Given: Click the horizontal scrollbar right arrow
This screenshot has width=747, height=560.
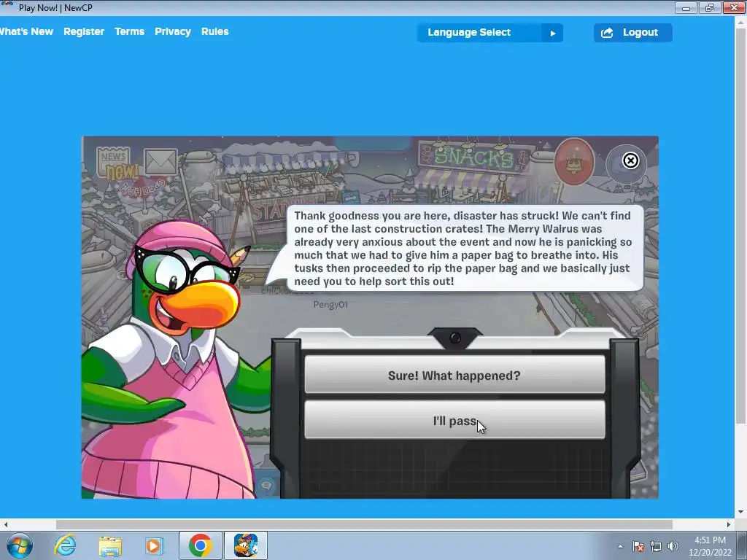Looking at the screenshot, I should pos(729,524).
